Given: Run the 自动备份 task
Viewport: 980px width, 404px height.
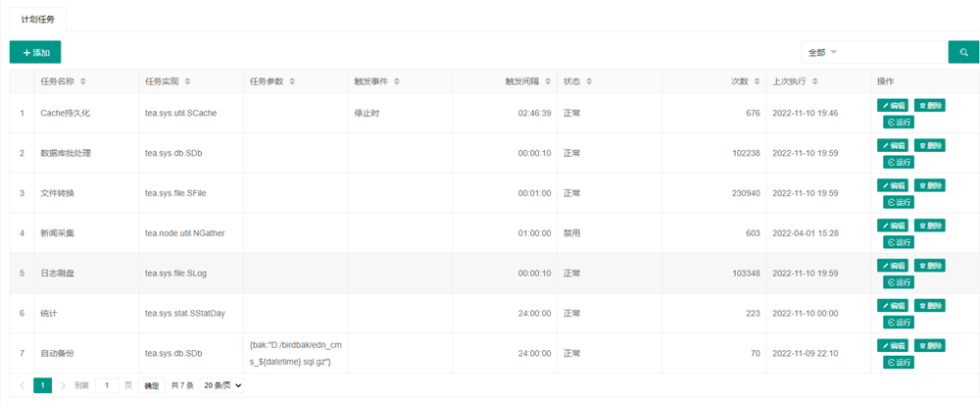Looking at the screenshot, I should pyautogui.click(x=898, y=362).
